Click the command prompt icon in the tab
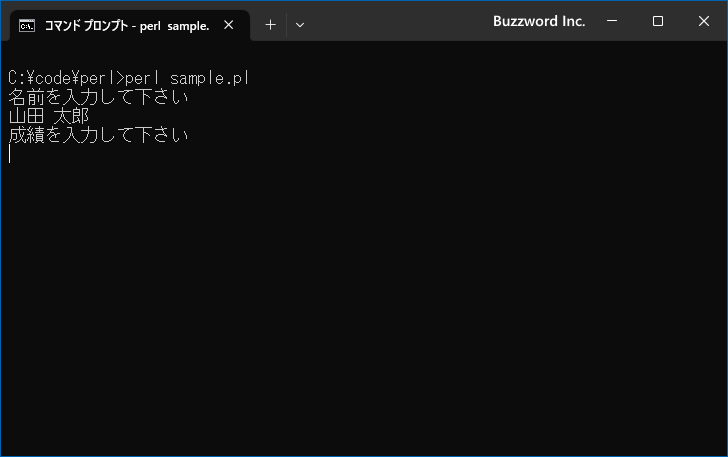This screenshot has height=457, width=728. tap(26, 26)
